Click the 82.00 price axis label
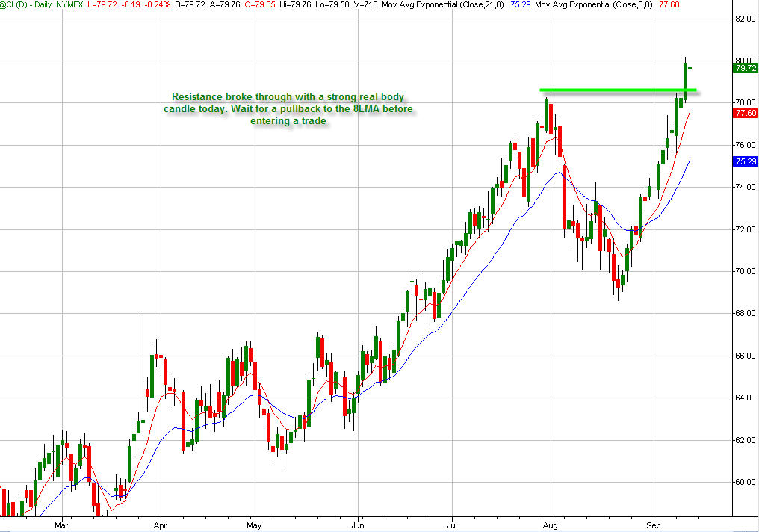The height and width of the screenshot is (532, 759). [746, 19]
